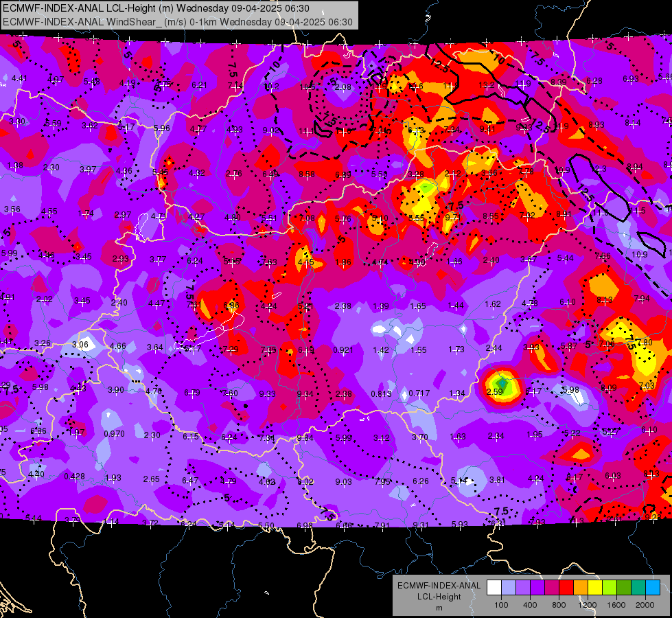Image resolution: width=672 pixels, height=618 pixels.
Task: Click the wind shear value 0.921
Action: click(343, 350)
